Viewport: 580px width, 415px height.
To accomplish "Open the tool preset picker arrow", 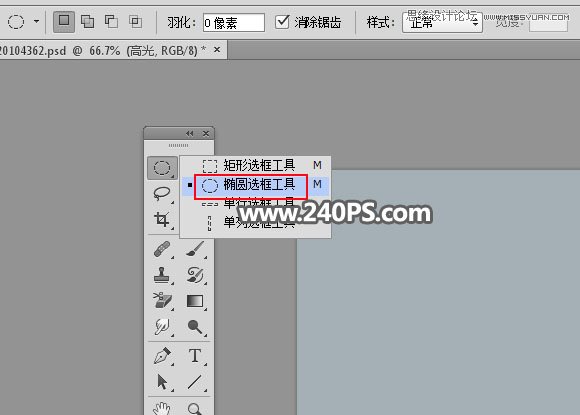I will [x=36, y=21].
